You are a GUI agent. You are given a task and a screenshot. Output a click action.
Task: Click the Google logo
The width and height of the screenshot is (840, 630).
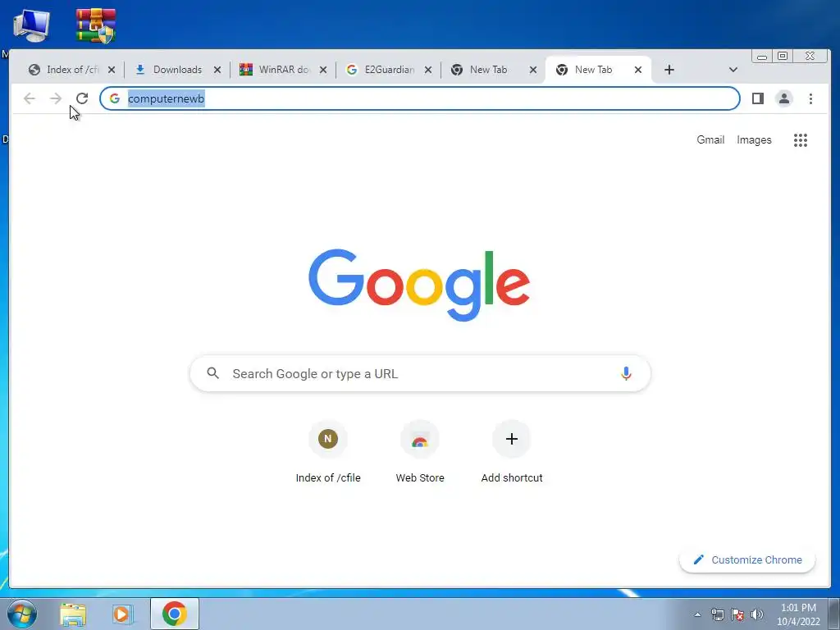click(419, 285)
